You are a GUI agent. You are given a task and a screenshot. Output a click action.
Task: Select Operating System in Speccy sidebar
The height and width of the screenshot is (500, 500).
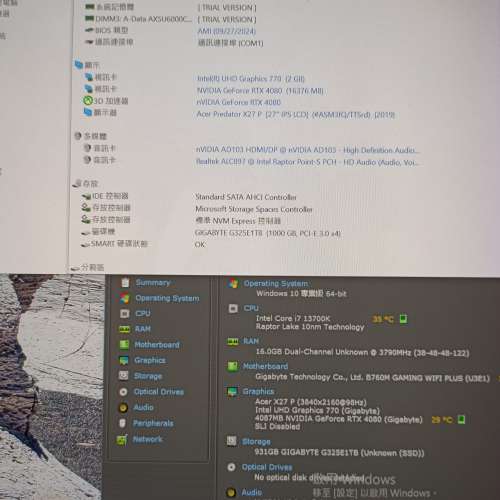[167, 298]
